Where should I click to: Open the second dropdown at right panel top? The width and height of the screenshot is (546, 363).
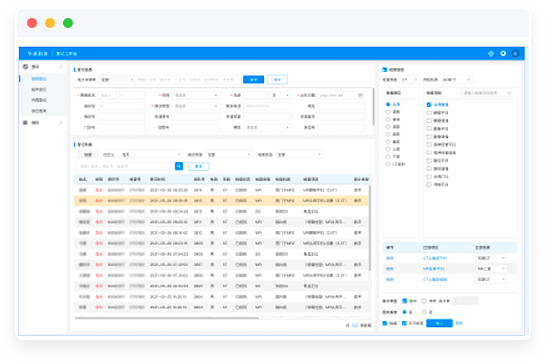(x=457, y=80)
